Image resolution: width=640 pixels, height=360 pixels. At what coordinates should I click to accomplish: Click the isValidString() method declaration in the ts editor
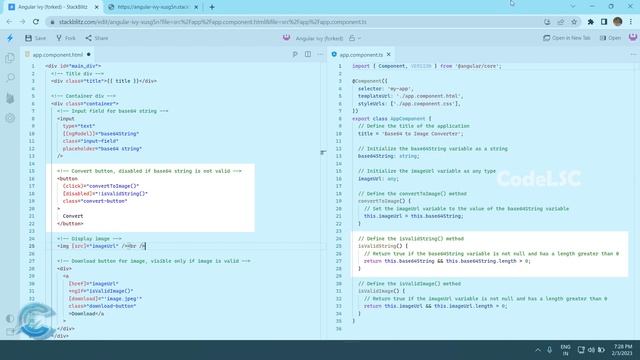tap(383, 246)
